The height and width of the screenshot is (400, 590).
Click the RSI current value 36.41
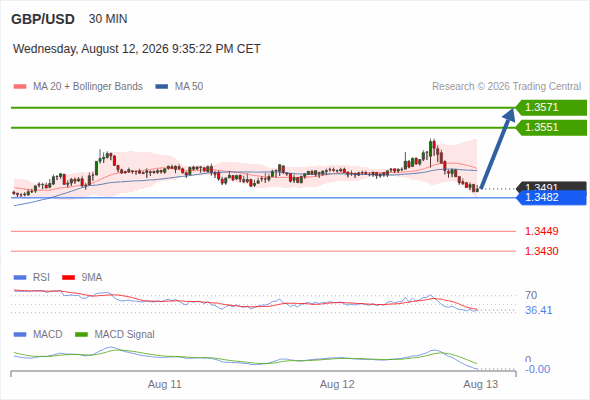pos(539,310)
